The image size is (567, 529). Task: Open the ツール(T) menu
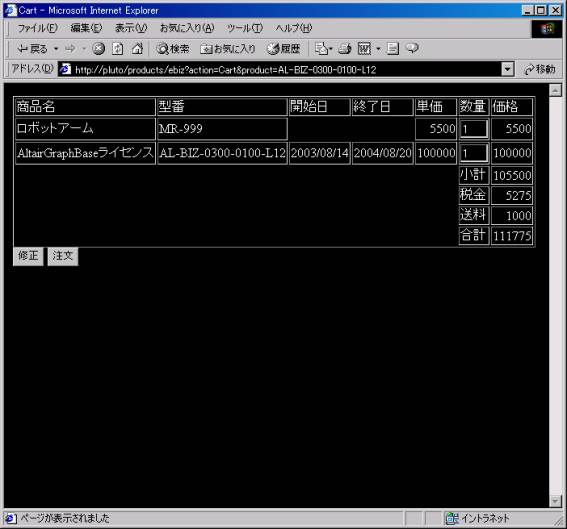pos(245,28)
